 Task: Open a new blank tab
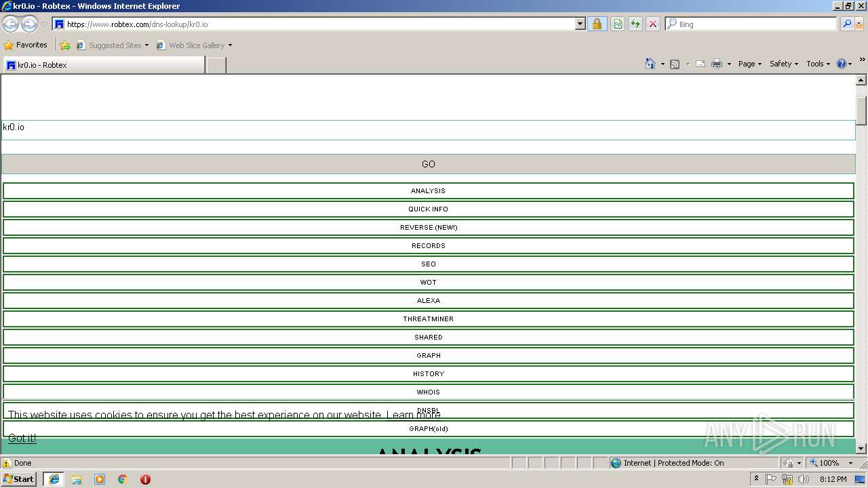point(216,65)
